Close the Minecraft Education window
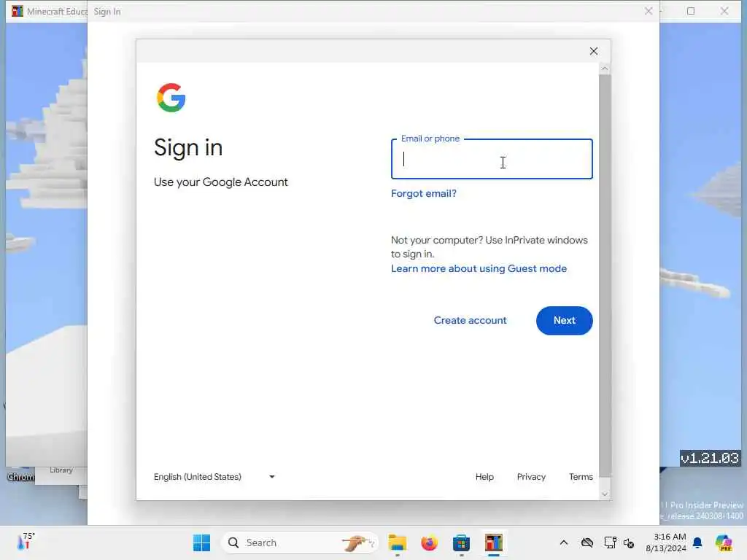The height and width of the screenshot is (560, 747). (x=724, y=11)
